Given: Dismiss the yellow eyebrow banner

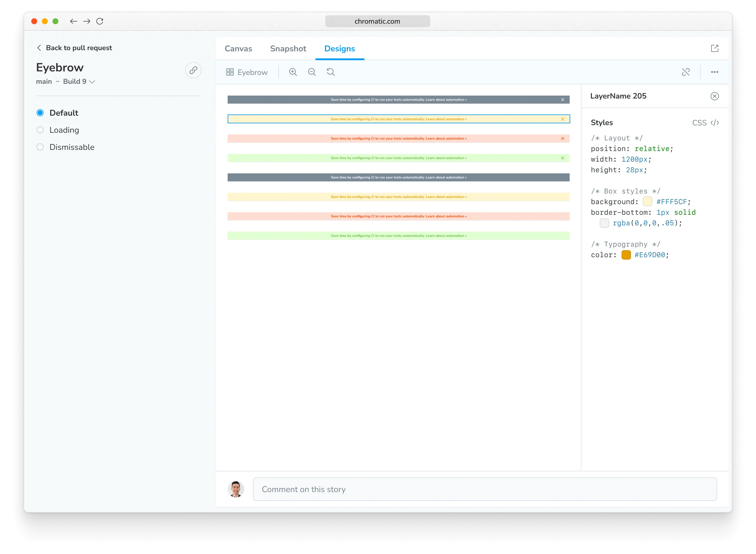Looking at the screenshot, I should click(x=562, y=119).
